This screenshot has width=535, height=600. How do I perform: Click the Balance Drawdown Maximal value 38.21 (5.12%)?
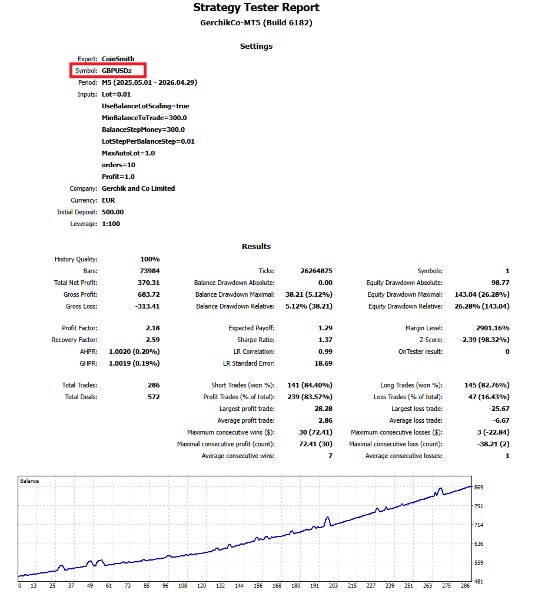pyautogui.click(x=309, y=295)
